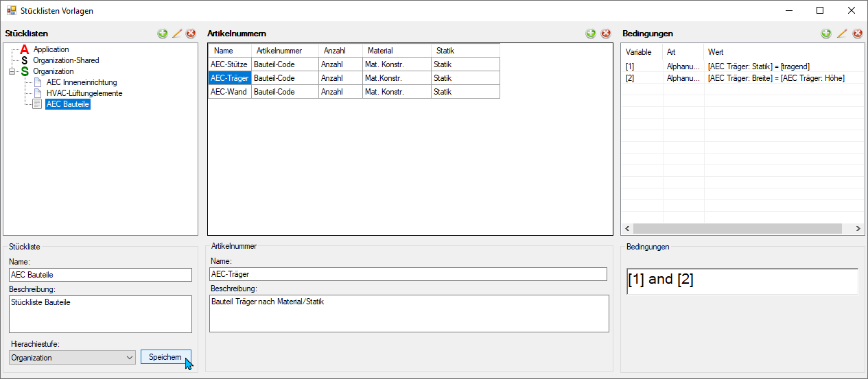
Task: Select AEC Bauteile in the tree
Action: click(68, 104)
